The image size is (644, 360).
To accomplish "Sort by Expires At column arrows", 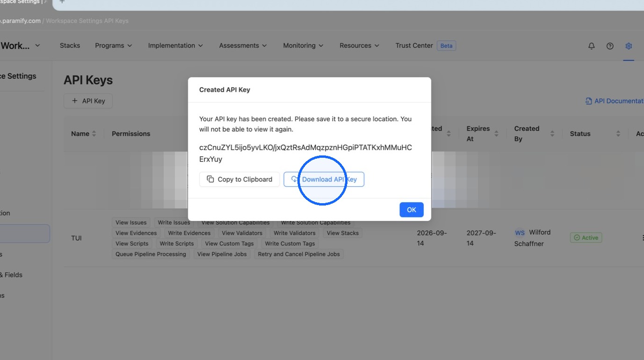I will pyautogui.click(x=496, y=134).
